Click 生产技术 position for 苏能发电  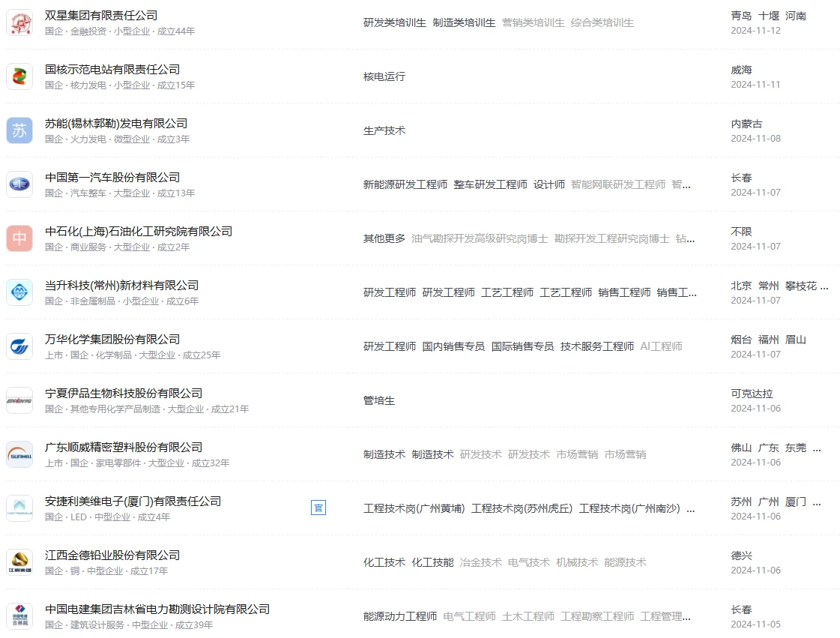click(384, 130)
